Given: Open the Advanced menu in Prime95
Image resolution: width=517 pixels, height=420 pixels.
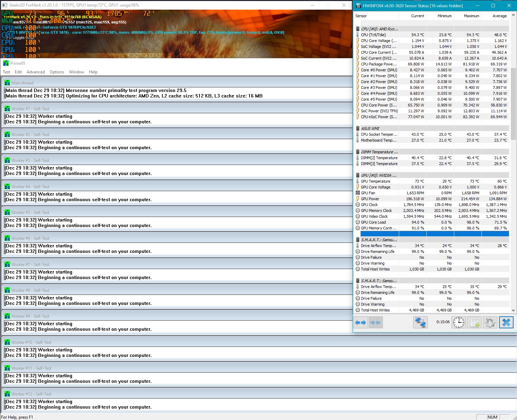Looking at the screenshot, I should point(36,72).
